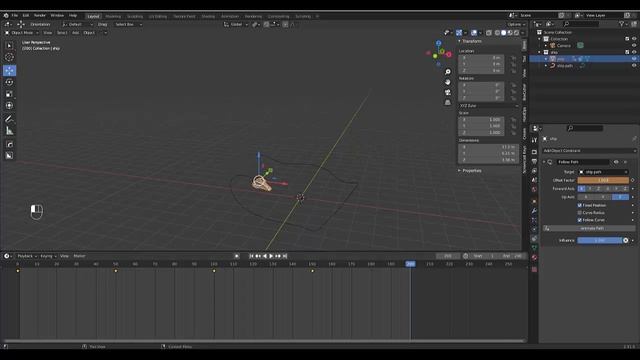Open the Playback dropdown in timeline
The width and height of the screenshot is (640, 360).
[27, 256]
